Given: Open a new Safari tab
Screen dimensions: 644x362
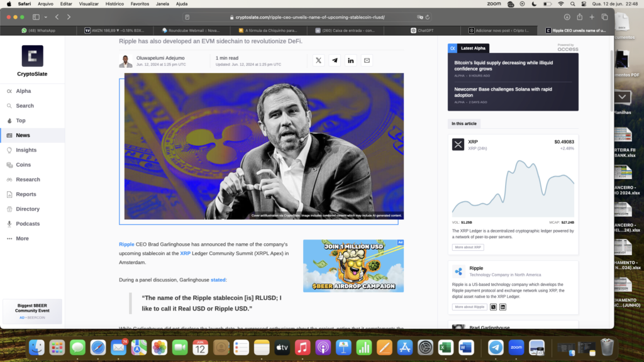Looking at the screenshot, I should (x=592, y=17).
